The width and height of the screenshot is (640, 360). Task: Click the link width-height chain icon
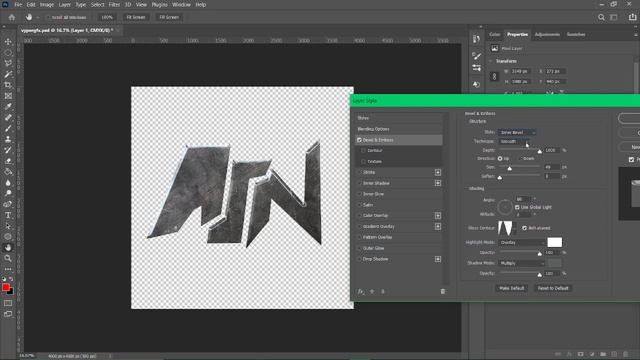coord(494,76)
